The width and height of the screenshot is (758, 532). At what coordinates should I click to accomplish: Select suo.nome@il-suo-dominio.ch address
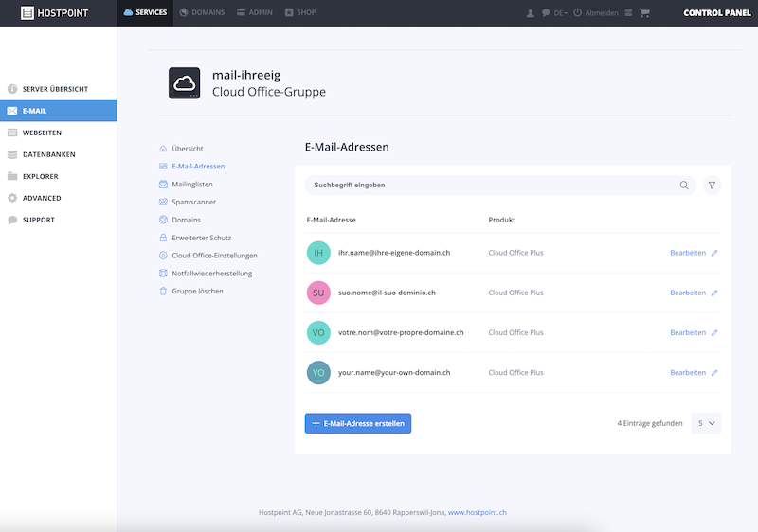[387, 293]
